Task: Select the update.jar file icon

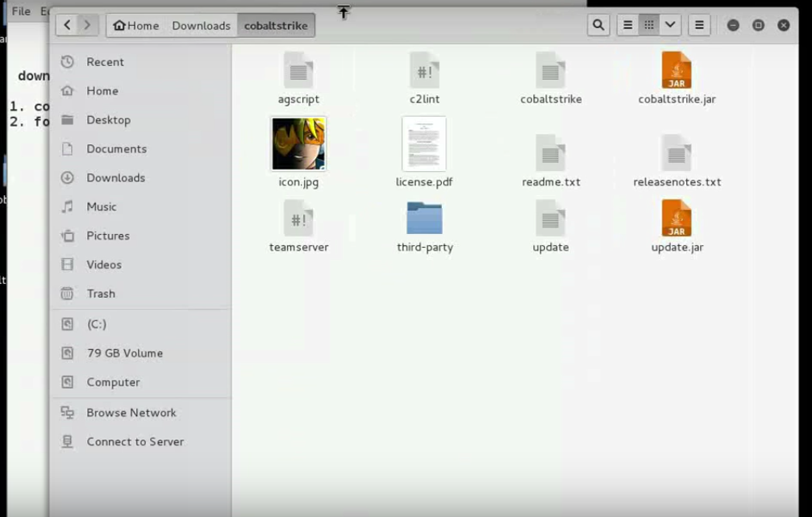Action: point(677,219)
